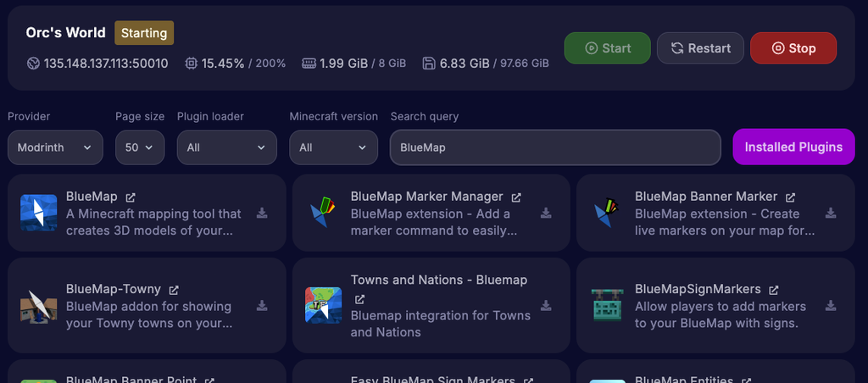This screenshot has width=868, height=383.
Task: Click the Orc's World server name
Action: (66, 33)
